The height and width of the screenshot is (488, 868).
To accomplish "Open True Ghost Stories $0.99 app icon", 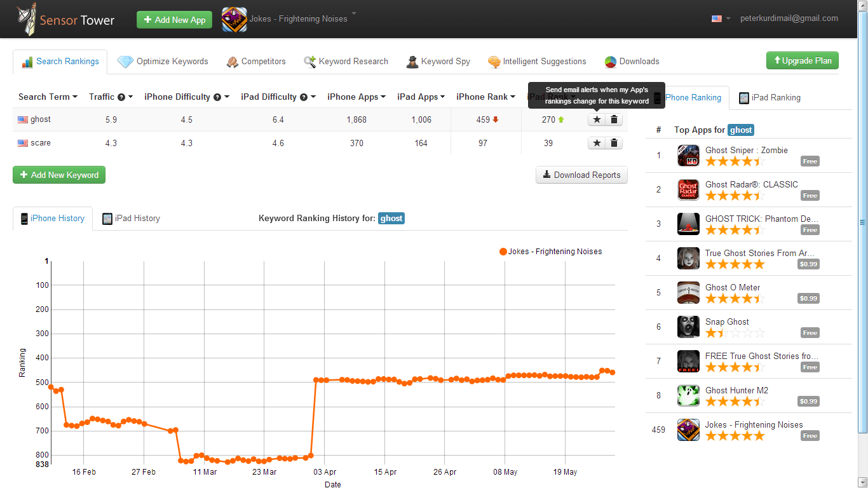I will click(x=688, y=259).
